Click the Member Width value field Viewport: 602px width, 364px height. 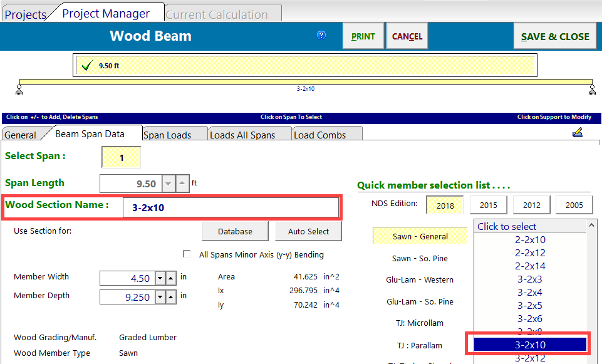pyautogui.click(x=127, y=278)
